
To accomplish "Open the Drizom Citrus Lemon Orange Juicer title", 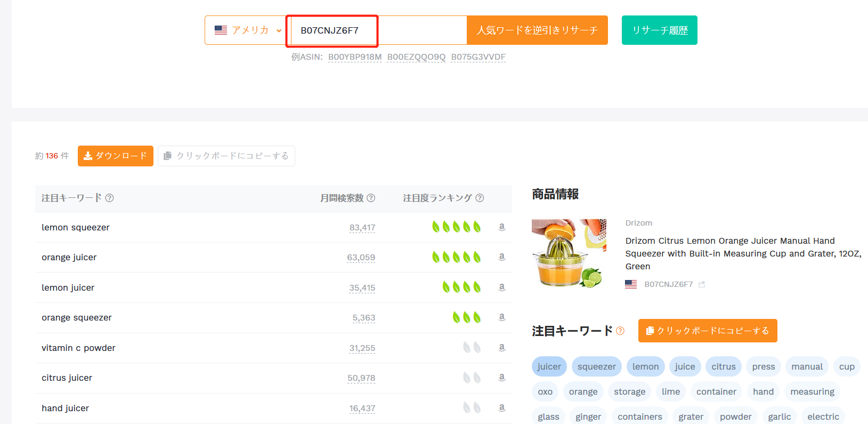I will point(743,253).
